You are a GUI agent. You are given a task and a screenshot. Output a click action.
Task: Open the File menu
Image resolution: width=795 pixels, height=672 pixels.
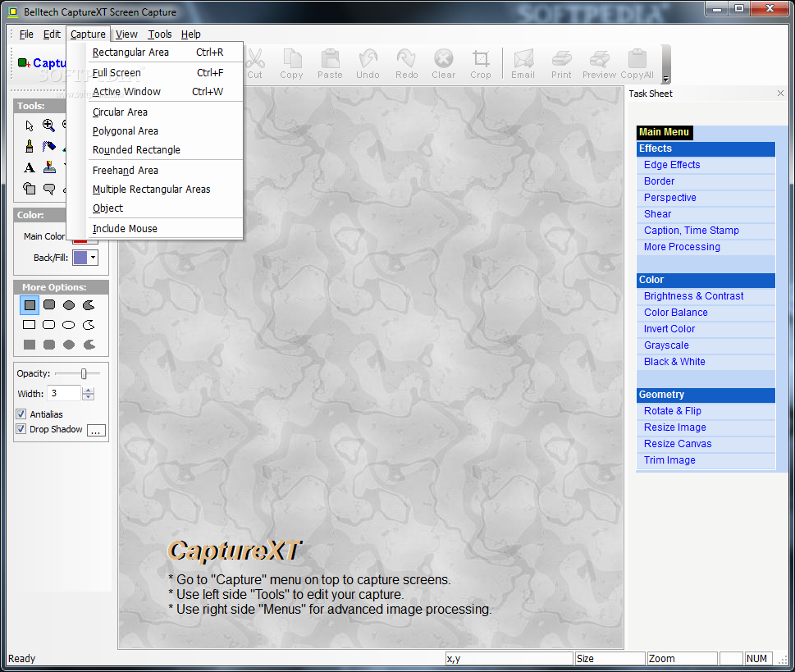(x=26, y=34)
